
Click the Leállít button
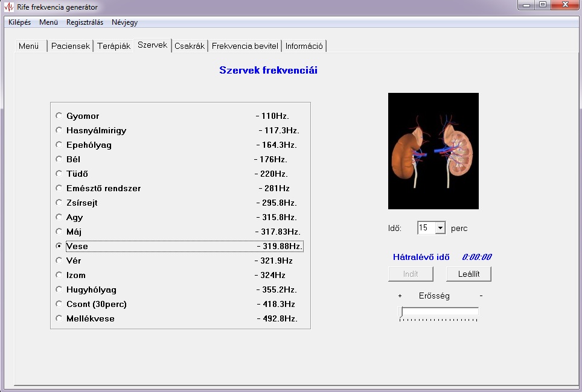pyautogui.click(x=468, y=274)
